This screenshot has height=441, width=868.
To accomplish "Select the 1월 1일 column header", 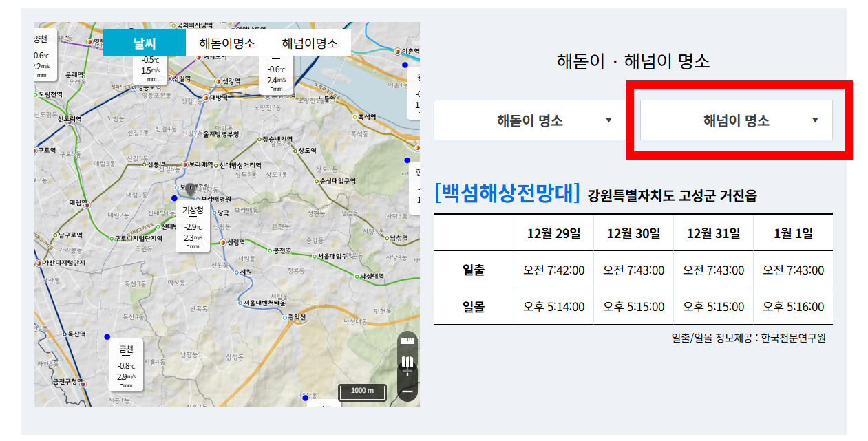I will tap(793, 233).
